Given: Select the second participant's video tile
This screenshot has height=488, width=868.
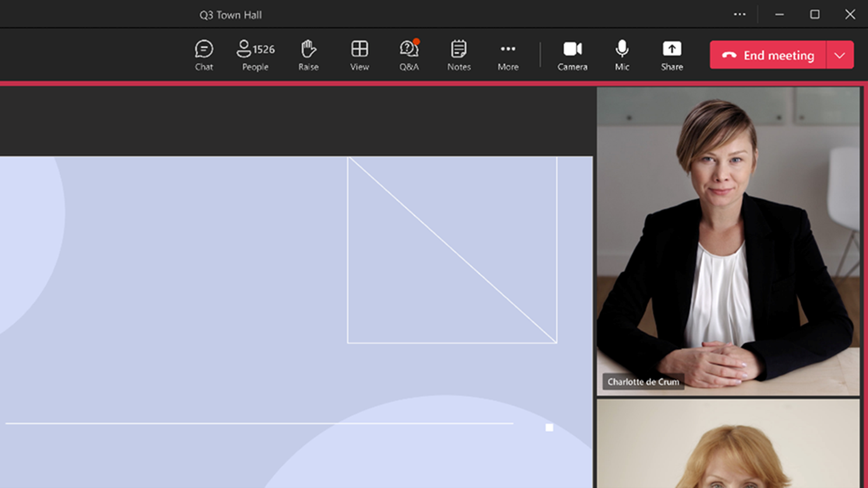Looking at the screenshot, I should [x=728, y=444].
